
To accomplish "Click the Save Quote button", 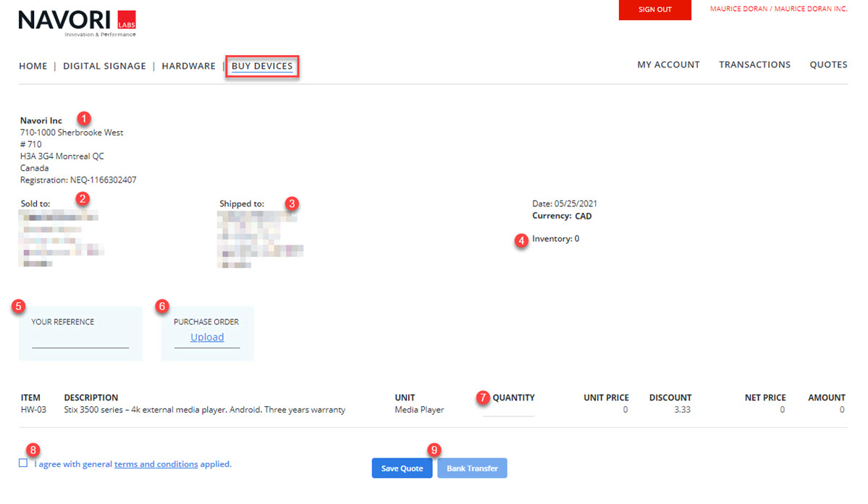I will pyautogui.click(x=402, y=468).
